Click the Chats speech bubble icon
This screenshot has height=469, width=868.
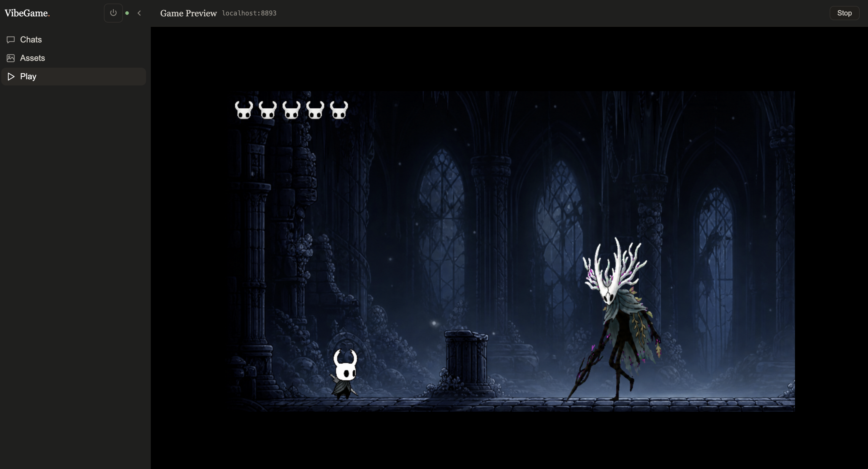point(11,40)
